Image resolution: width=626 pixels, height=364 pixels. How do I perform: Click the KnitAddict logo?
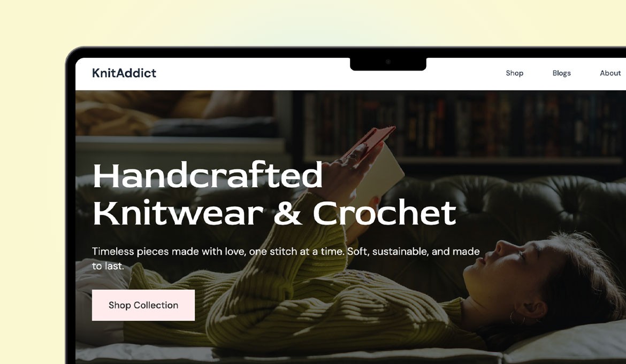click(124, 73)
